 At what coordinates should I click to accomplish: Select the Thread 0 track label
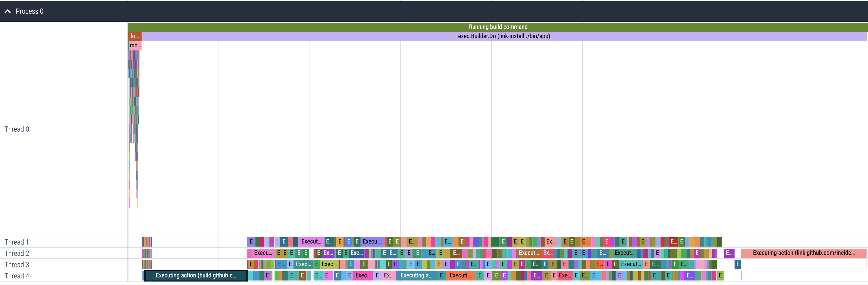point(17,129)
